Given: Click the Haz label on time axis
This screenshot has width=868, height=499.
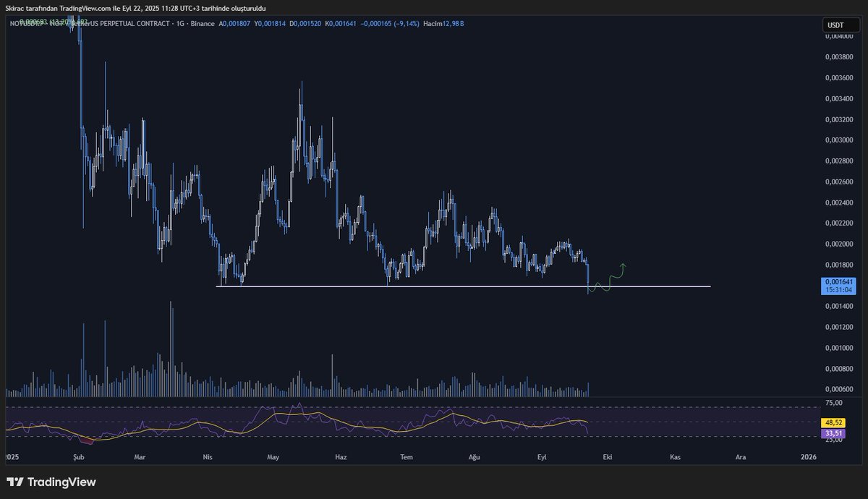Looking at the screenshot, I should (340, 457).
